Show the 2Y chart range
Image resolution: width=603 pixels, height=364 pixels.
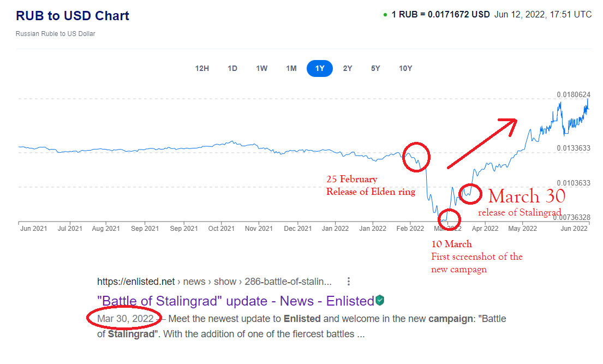coord(348,69)
